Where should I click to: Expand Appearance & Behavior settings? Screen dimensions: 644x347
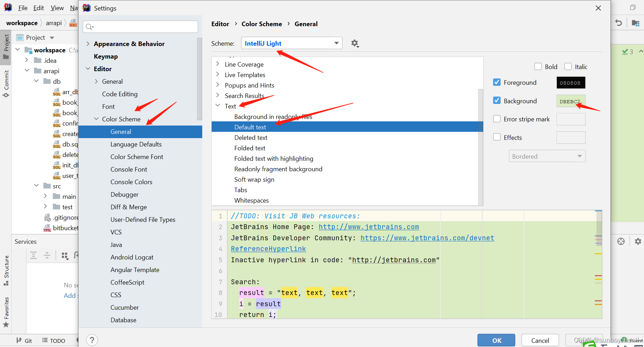tap(88, 44)
